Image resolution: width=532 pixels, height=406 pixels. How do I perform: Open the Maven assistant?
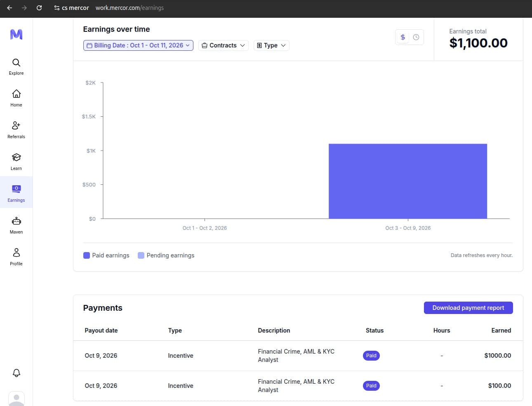click(16, 225)
